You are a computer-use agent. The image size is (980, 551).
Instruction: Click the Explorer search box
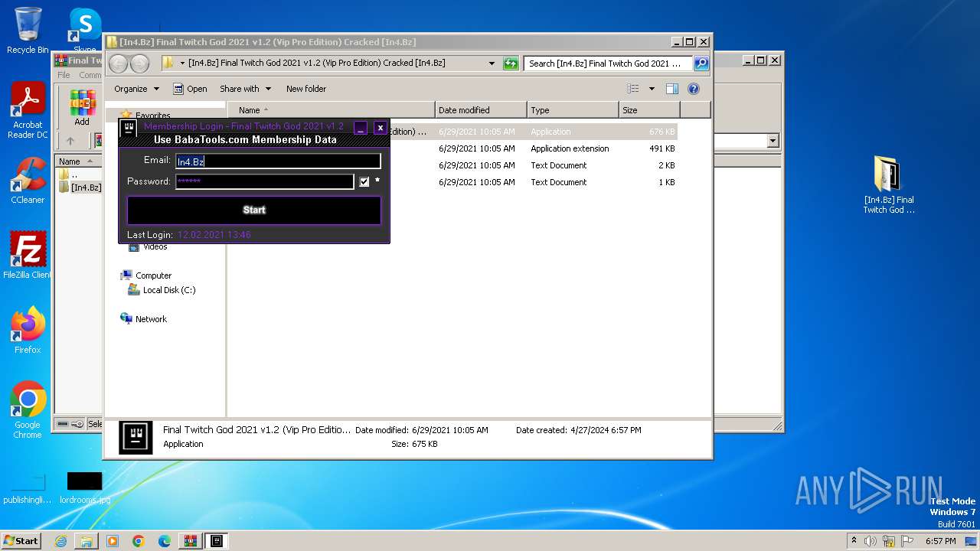tap(609, 64)
